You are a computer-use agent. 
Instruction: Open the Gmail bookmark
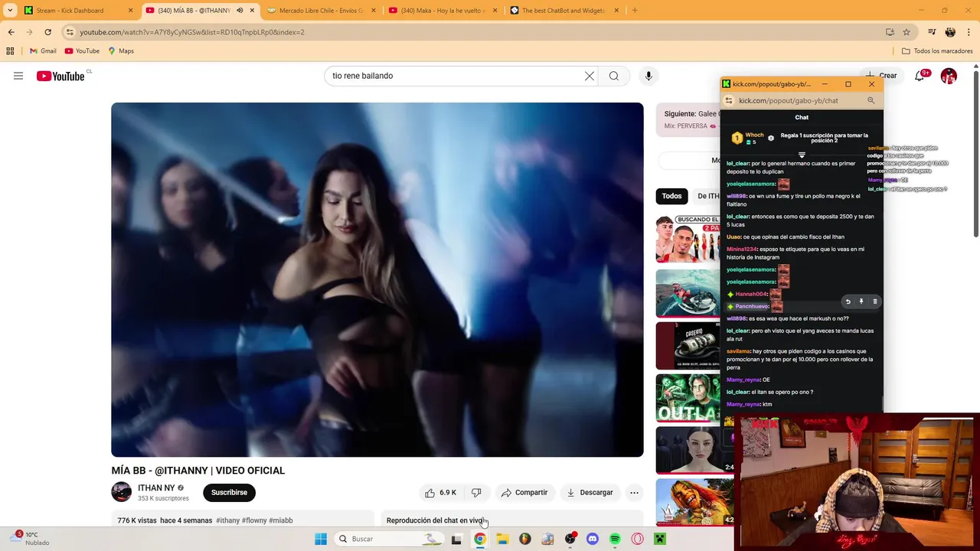click(x=43, y=51)
